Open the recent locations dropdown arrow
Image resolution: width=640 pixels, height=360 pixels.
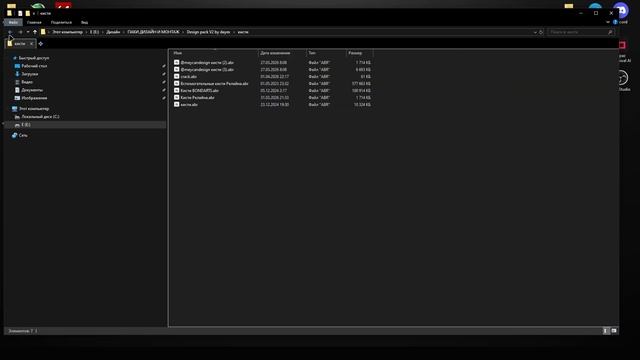(x=28, y=32)
